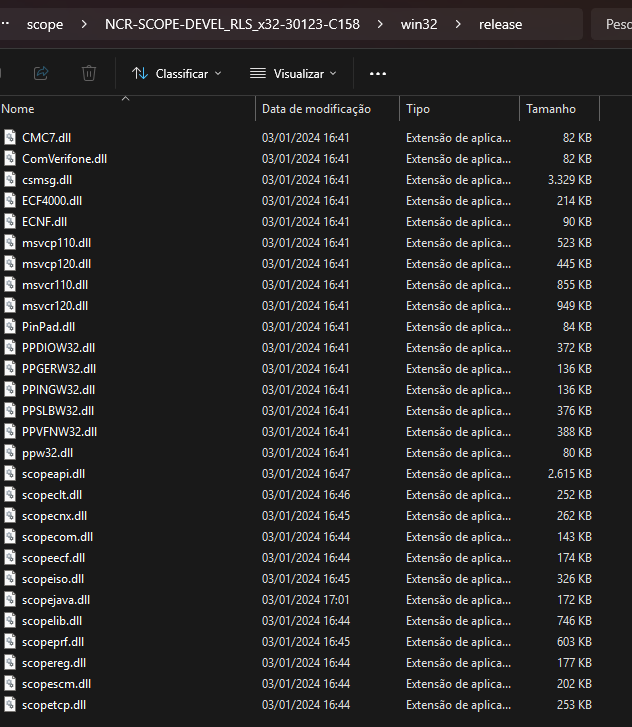Click the PPGERW32.dll file icon

tap(10, 369)
